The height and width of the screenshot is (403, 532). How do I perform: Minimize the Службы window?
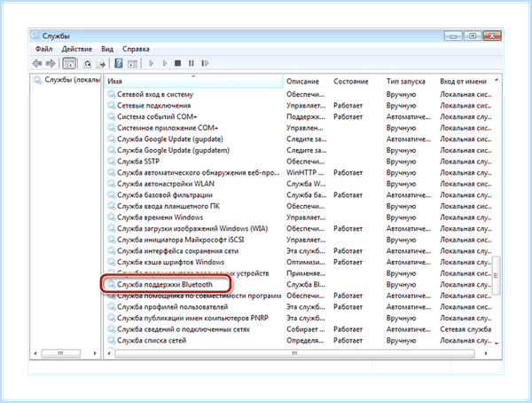pos(453,36)
